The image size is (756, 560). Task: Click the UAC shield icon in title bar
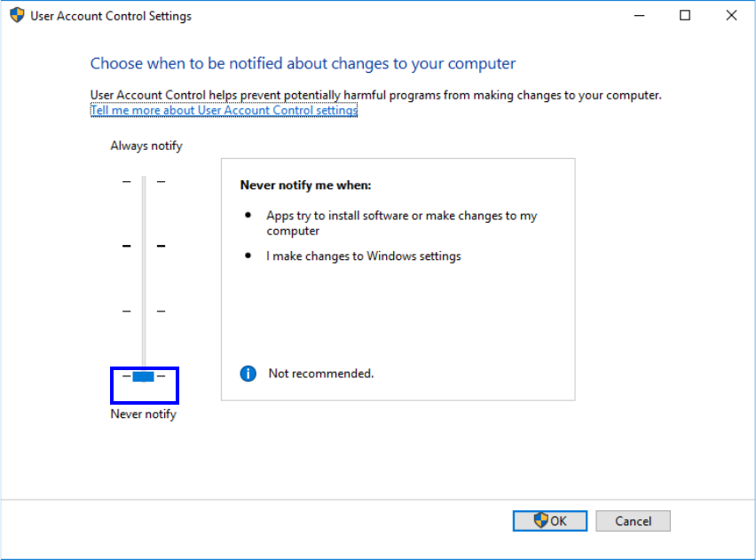point(17,15)
